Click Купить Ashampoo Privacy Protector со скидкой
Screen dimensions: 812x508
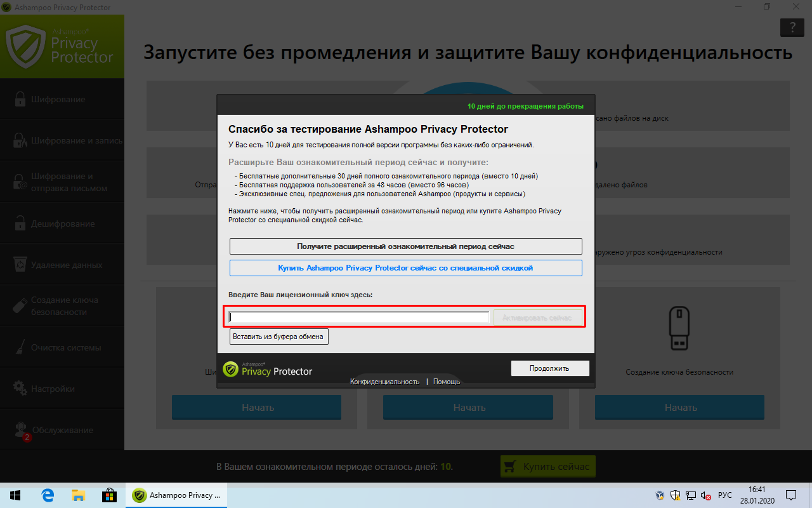coord(405,267)
